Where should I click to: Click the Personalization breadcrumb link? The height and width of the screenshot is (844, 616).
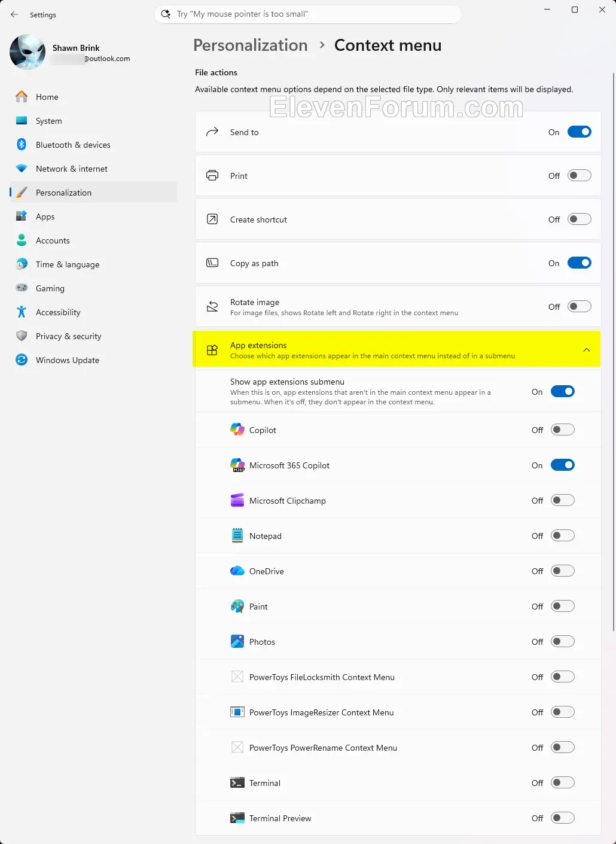point(250,45)
